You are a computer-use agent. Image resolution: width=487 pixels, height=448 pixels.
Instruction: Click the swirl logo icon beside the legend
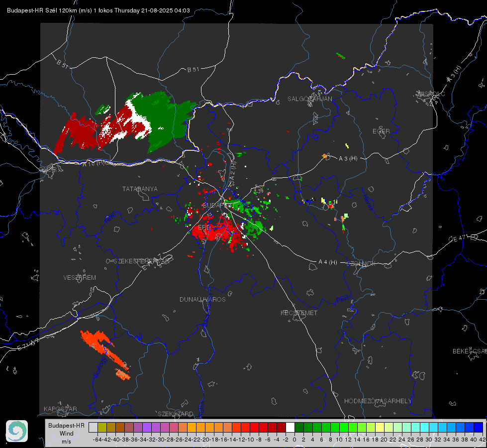click(17, 431)
